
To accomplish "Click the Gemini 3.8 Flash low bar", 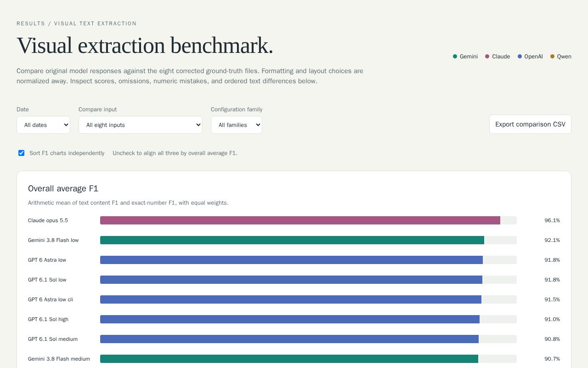I will click(292, 240).
